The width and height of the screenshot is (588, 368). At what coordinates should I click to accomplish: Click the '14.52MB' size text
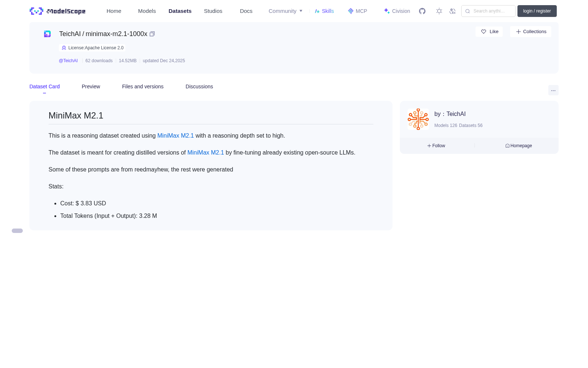pos(128,61)
